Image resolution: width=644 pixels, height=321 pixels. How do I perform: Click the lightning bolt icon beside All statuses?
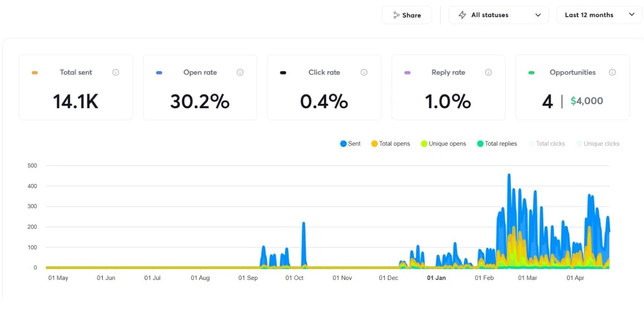click(462, 15)
